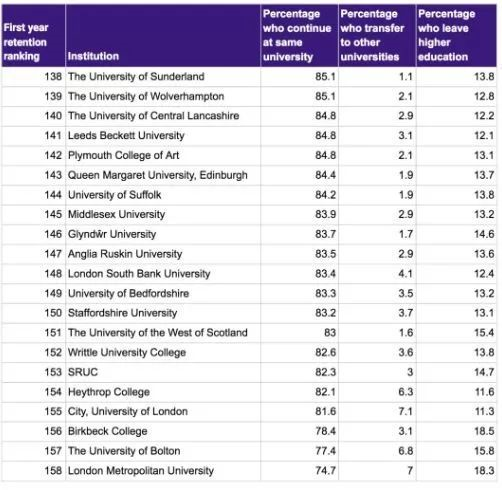Select Staffordshire University cell
The width and height of the screenshot is (502, 490).
tap(163, 313)
